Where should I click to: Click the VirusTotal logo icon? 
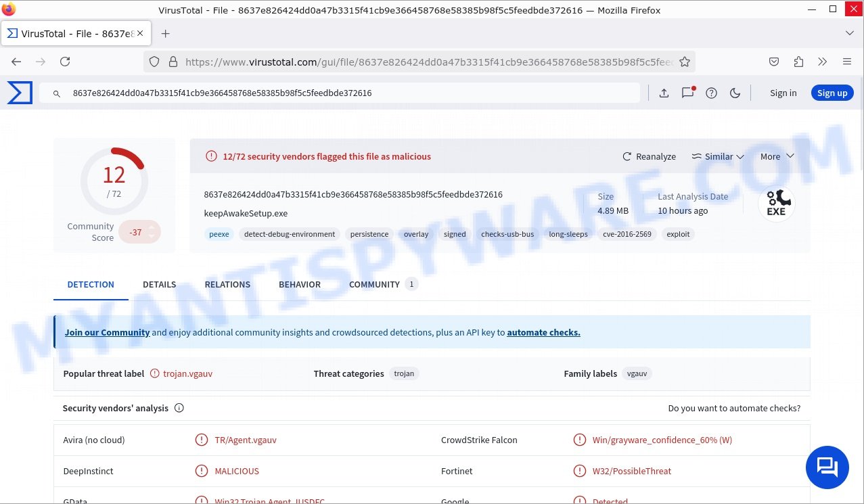20,93
